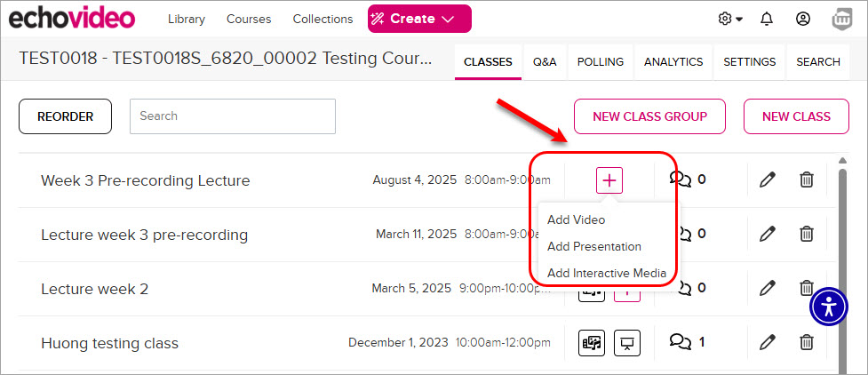Image resolution: width=868 pixels, height=375 pixels.
Task: Open the settings gear dropdown
Action: coord(730,19)
